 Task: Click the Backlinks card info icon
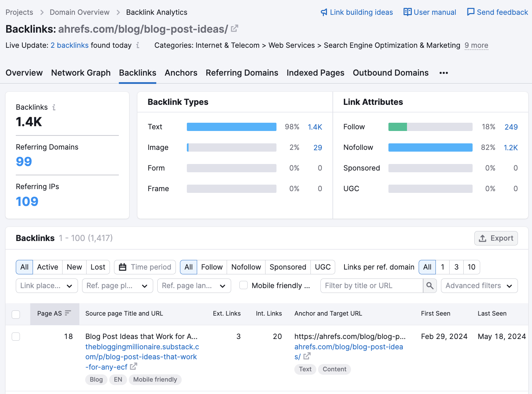point(54,107)
